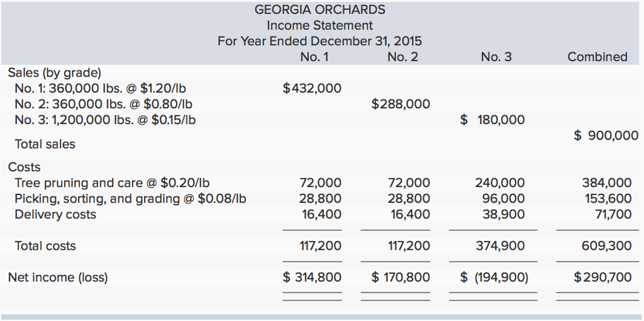Click the No. 2 column header
Viewport: 644px width, 321px height.
(x=402, y=57)
